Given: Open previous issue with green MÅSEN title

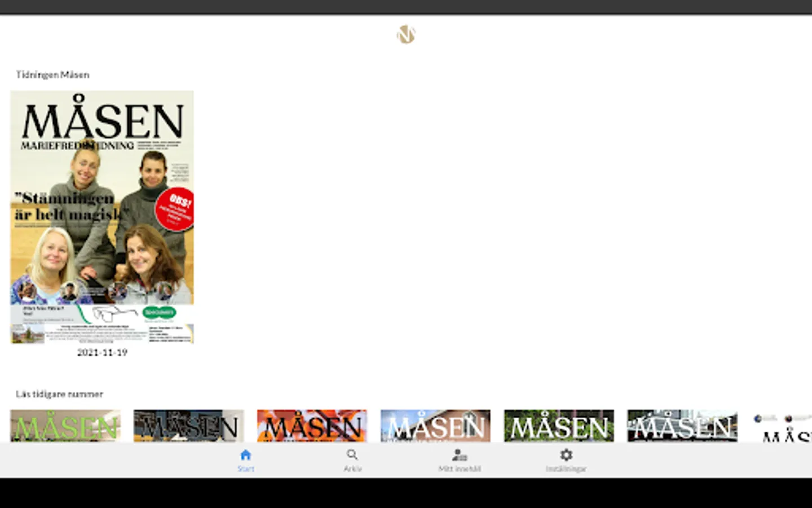Looking at the screenshot, I should [x=65, y=426].
